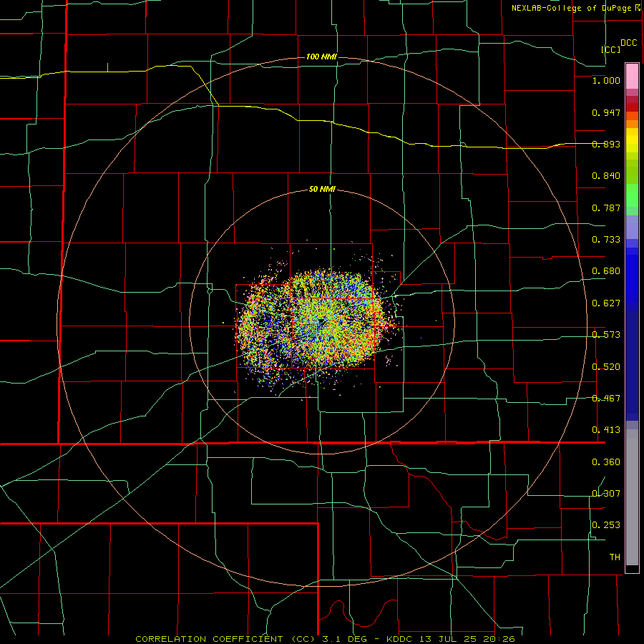Click the [CC] units label
644x644 pixels.
pos(610,49)
